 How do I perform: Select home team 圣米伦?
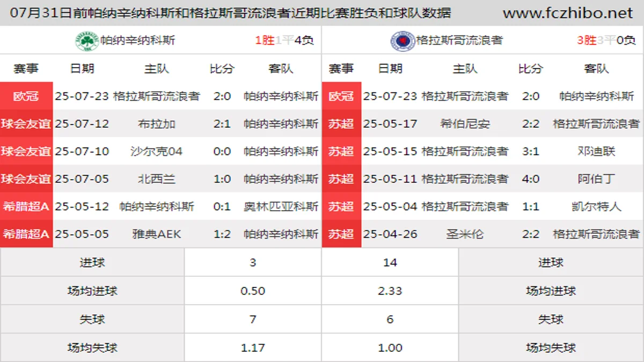[465, 234]
